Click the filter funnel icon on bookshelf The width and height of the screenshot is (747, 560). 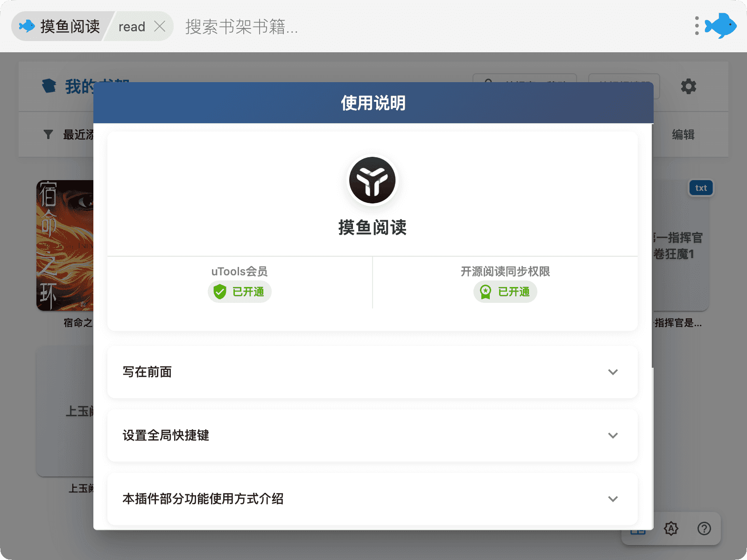(48, 134)
